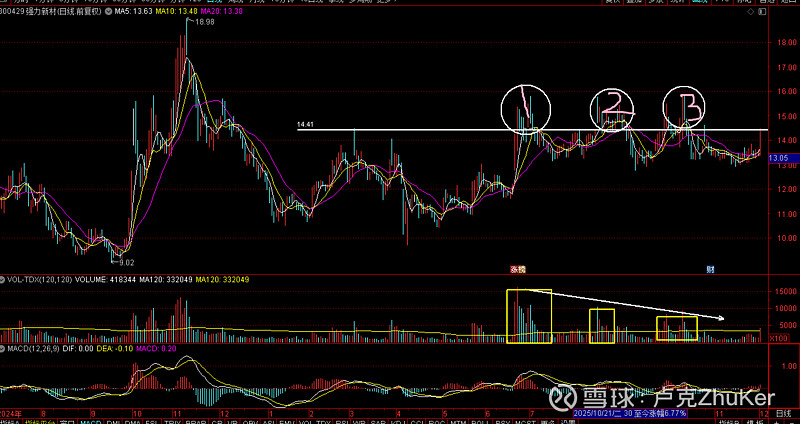
Task: Click the 18.98 high price marker
Action: (x=204, y=21)
